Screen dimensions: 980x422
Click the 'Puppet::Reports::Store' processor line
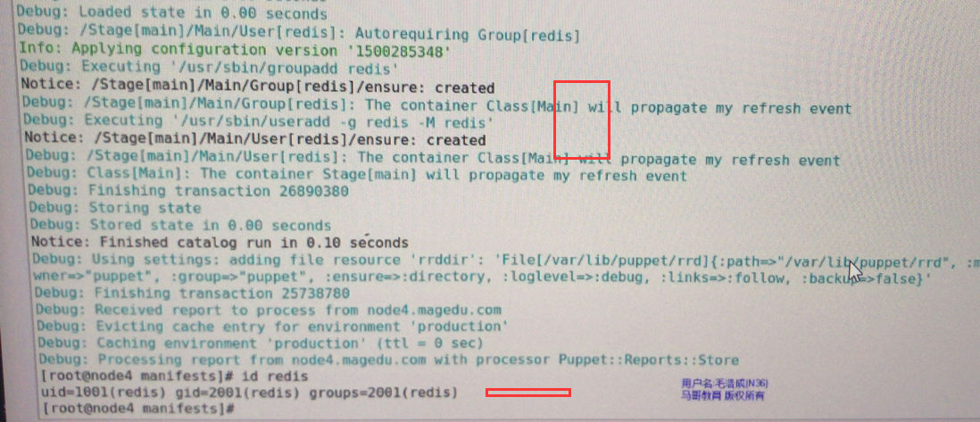pyautogui.click(x=389, y=360)
